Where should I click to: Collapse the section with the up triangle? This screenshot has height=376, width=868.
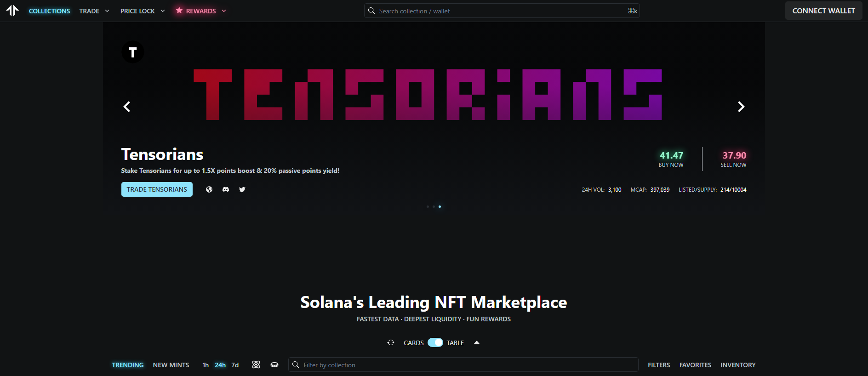(477, 342)
